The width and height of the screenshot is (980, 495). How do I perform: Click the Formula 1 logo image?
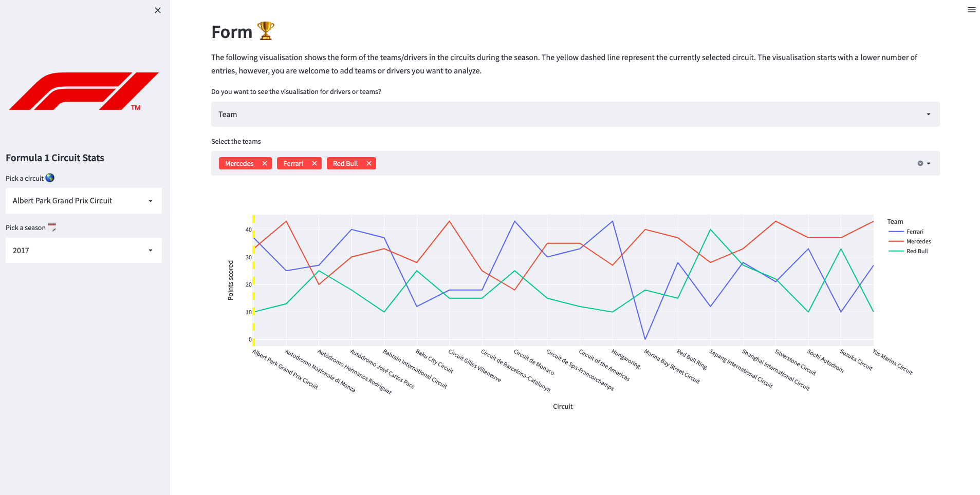[84, 91]
